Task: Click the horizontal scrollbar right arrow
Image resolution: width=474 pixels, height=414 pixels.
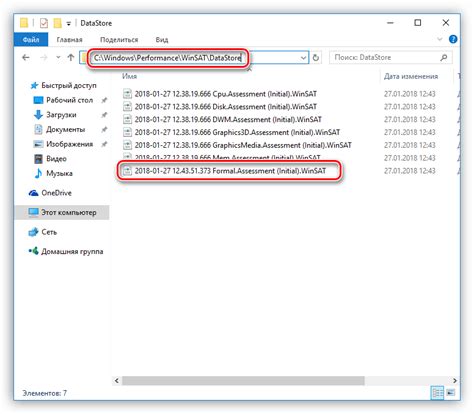Action: (x=455, y=380)
